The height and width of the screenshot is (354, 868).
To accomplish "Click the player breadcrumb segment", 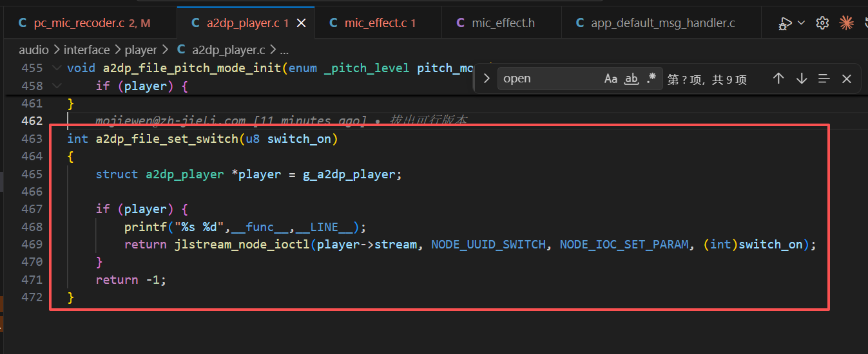I will click(x=141, y=50).
